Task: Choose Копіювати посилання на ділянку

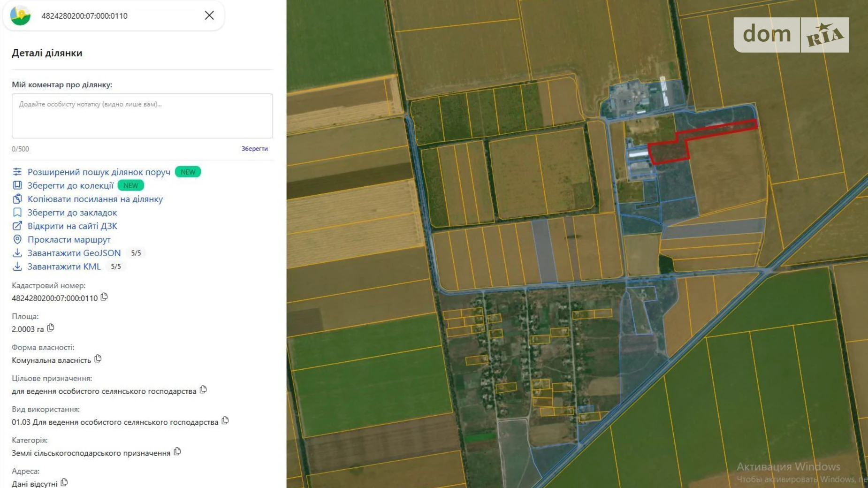Action: (x=95, y=199)
